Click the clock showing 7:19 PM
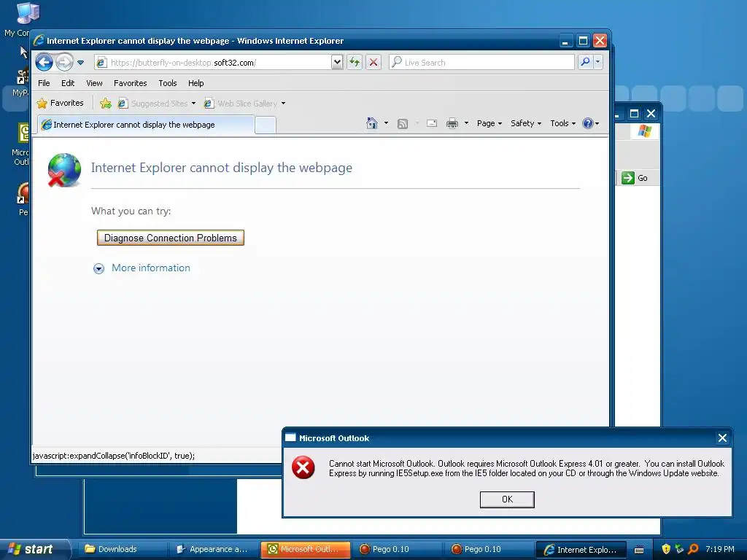The height and width of the screenshot is (560, 747). 720,549
